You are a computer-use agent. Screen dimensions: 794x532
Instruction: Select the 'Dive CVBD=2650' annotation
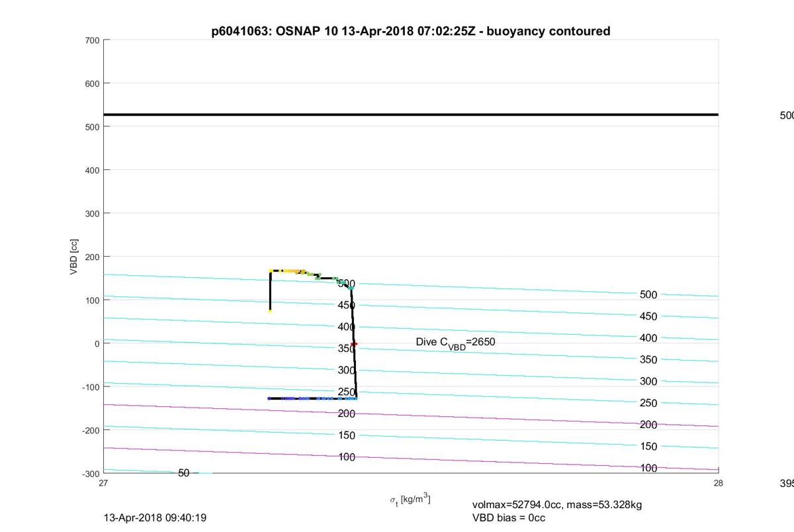(x=455, y=343)
